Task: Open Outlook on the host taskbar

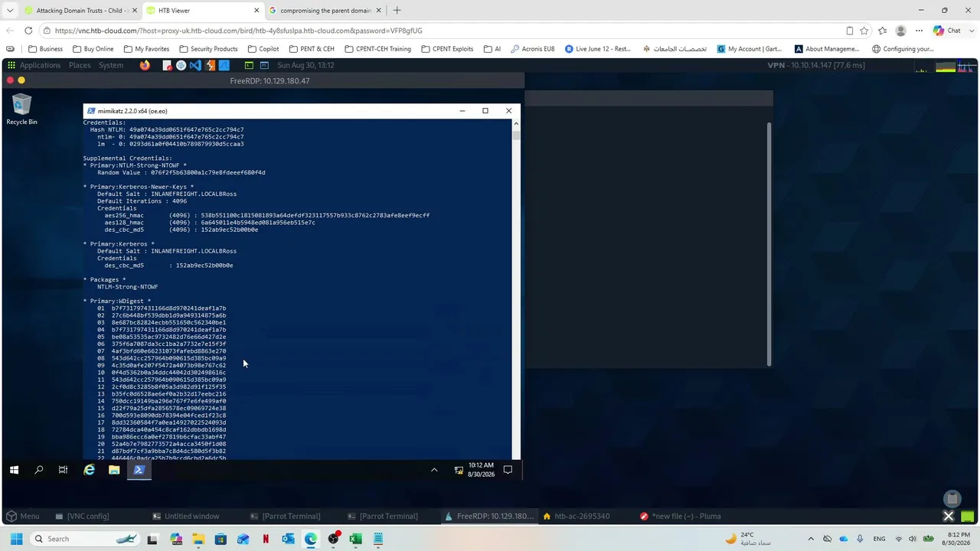Action: click(288, 539)
